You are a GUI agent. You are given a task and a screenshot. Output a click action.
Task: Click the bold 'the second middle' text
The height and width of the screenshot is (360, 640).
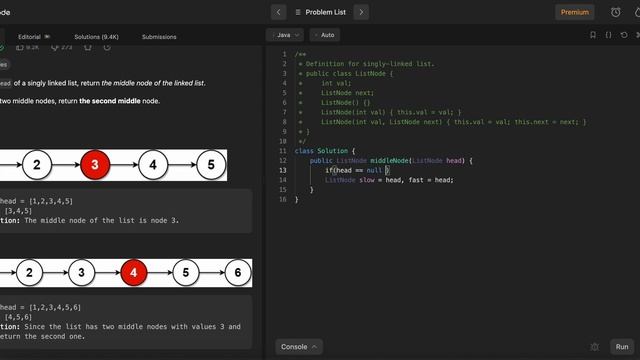pos(110,101)
